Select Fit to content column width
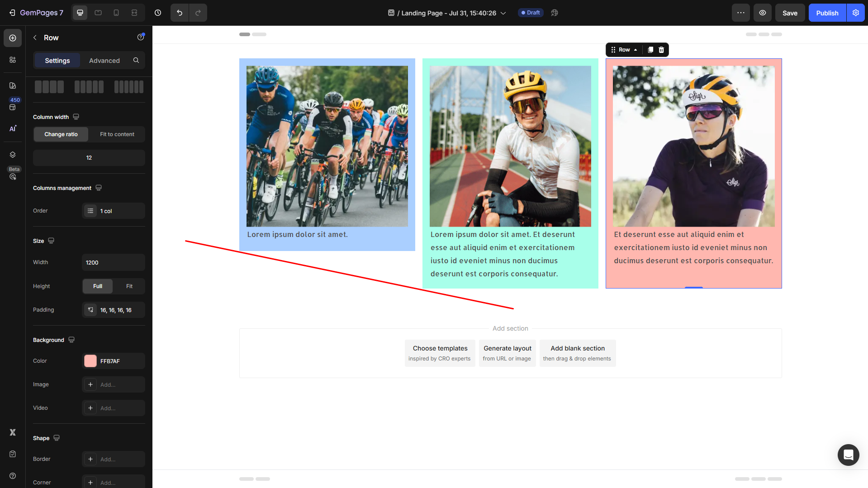 pos(117,134)
